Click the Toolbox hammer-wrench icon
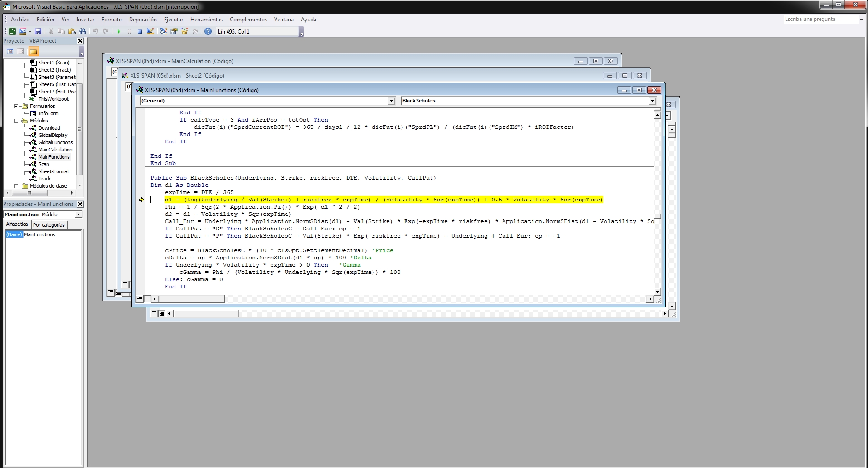This screenshot has height=468, width=868. 195,31
